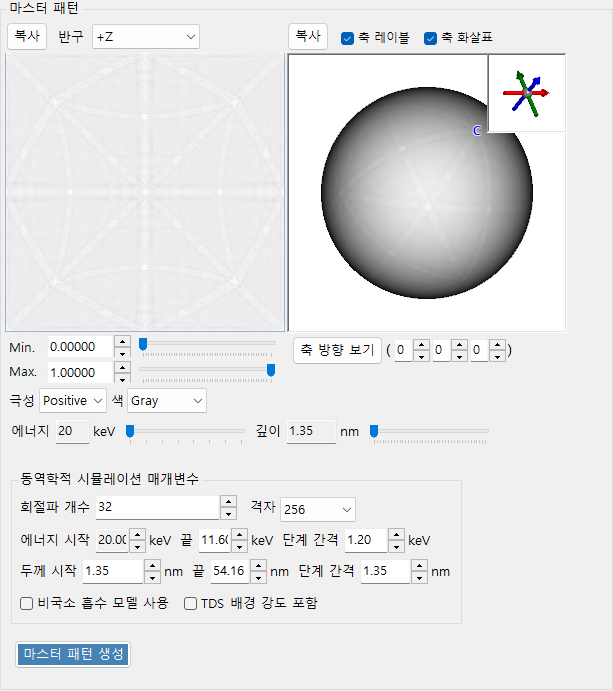
Task: Decrement the third axis direction index
Action: coord(497,356)
